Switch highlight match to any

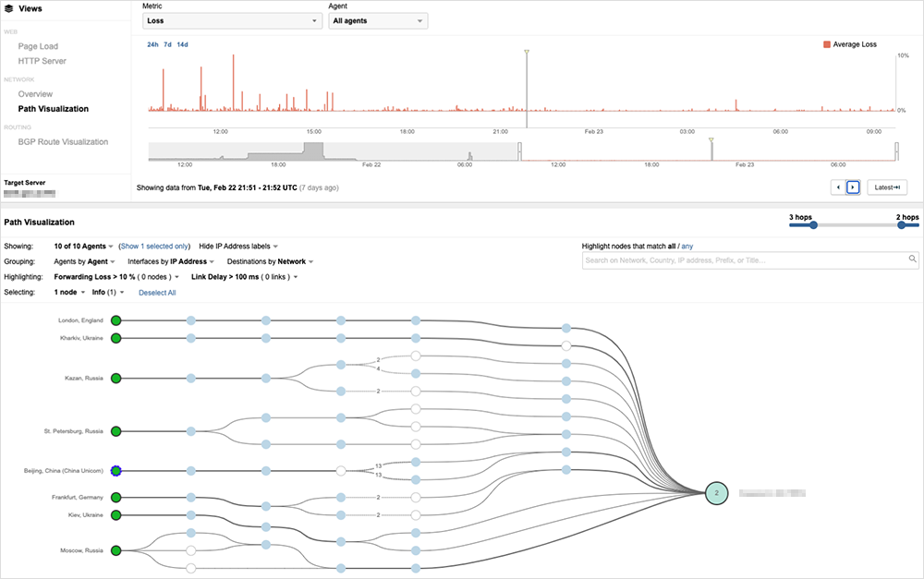(687, 247)
